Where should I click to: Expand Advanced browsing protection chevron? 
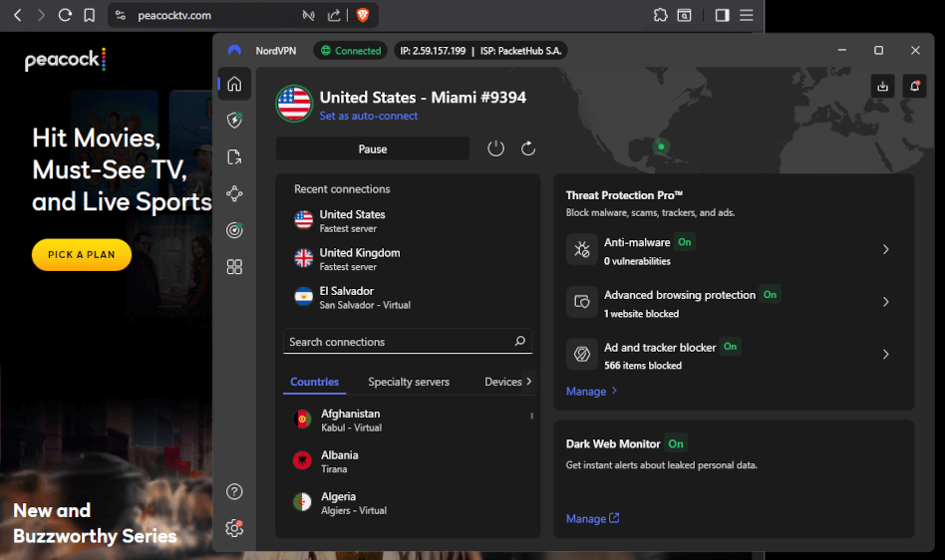(x=885, y=302)
